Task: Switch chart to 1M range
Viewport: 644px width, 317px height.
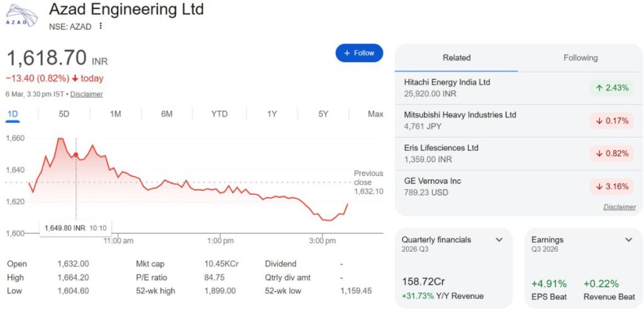Action: click(x=116, y=114)
